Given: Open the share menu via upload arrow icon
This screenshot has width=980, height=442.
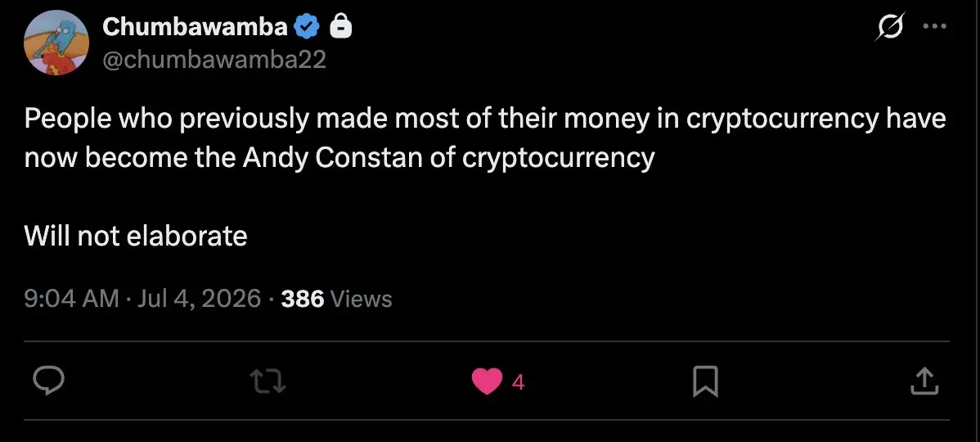Looking at the screenshot, I should pos(924,381).
